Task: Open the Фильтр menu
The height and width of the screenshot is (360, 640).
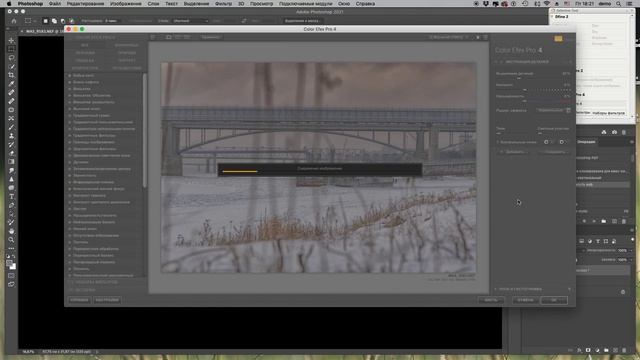Action: pyautogui.click(x=223, y=4)
